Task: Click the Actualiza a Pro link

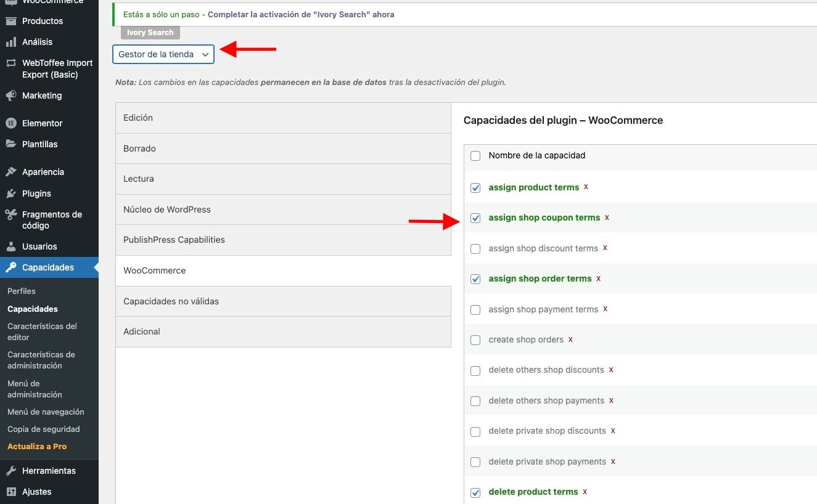Action: [x=37, y=446]
